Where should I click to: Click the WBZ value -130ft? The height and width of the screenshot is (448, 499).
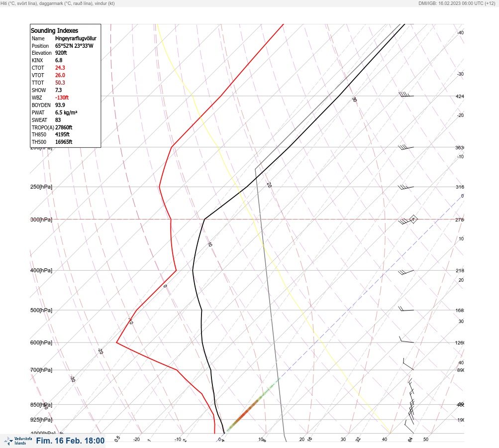coord(62,98)
